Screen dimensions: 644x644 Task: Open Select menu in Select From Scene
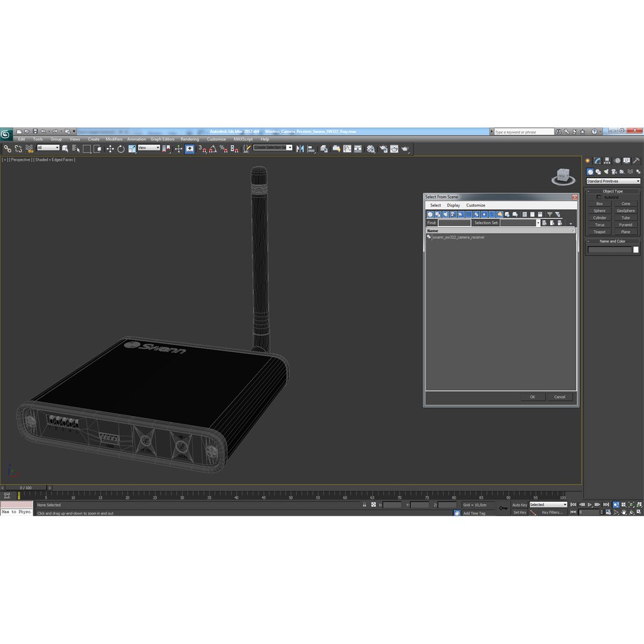[x=435, y=205]
